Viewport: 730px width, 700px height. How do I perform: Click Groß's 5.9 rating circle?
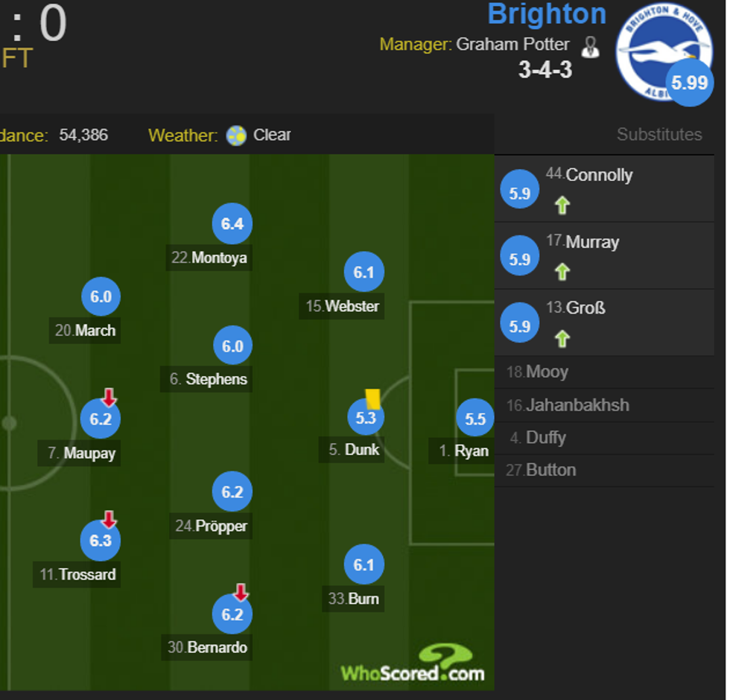click(x=519, y=326)
